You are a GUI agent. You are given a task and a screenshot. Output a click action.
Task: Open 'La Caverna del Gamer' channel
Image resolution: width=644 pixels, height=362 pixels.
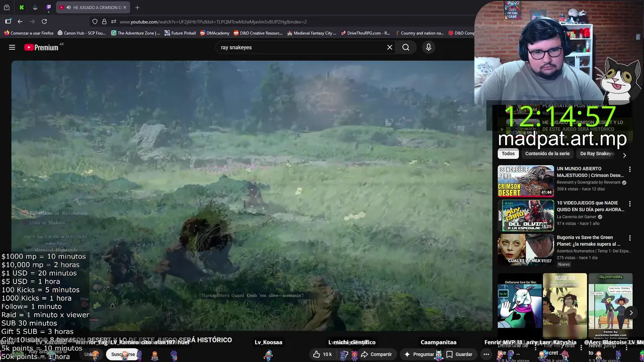pyautogui.click(x=577, y=217)
